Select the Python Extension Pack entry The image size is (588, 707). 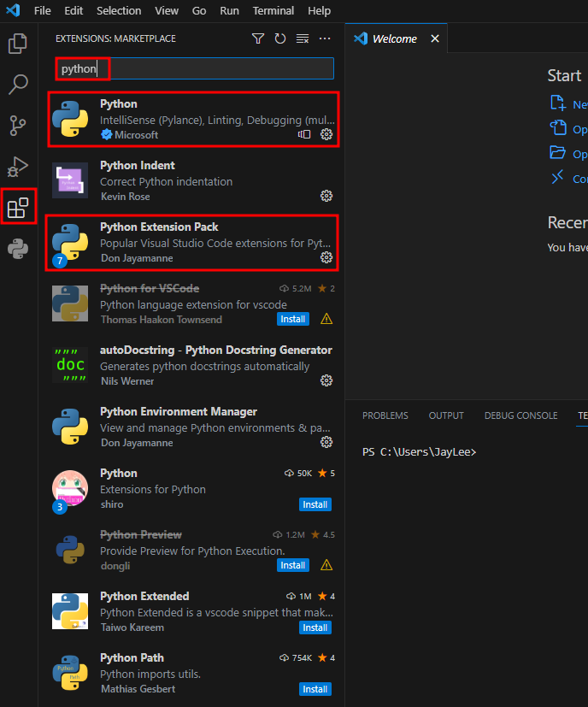[x=192, y=243]
